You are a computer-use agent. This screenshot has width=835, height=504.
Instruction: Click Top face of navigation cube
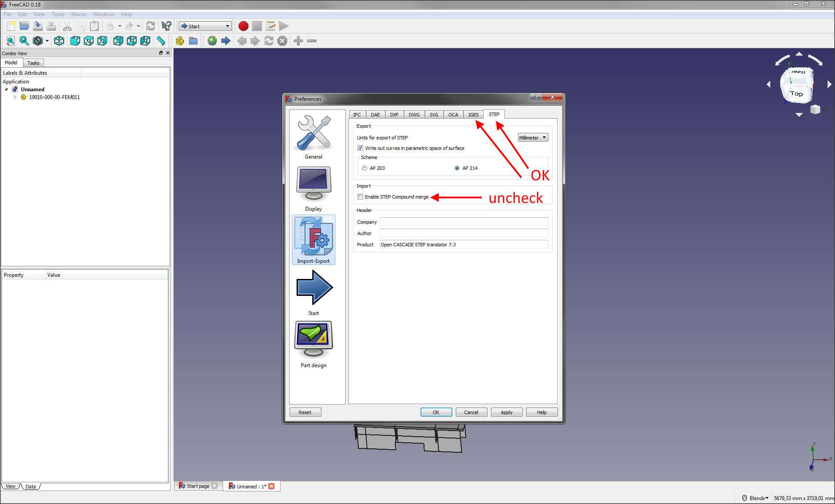pos(797,93)
